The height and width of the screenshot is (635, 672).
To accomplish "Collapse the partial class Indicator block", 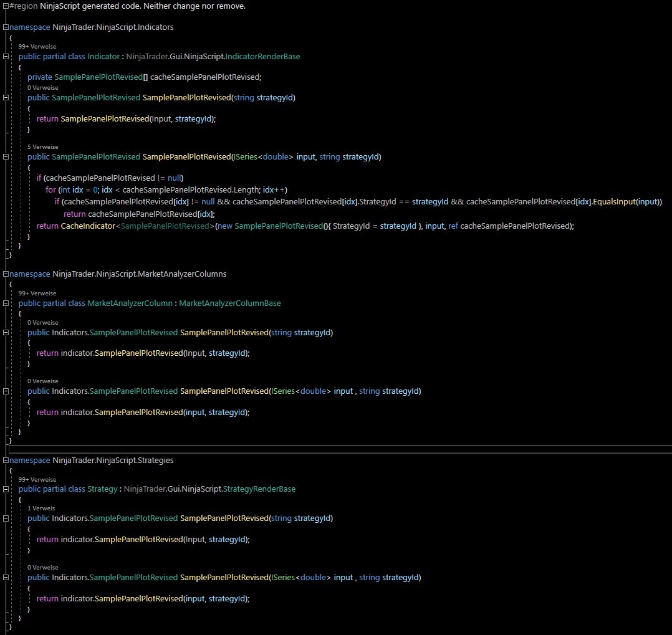I will (x=6, y=57).
